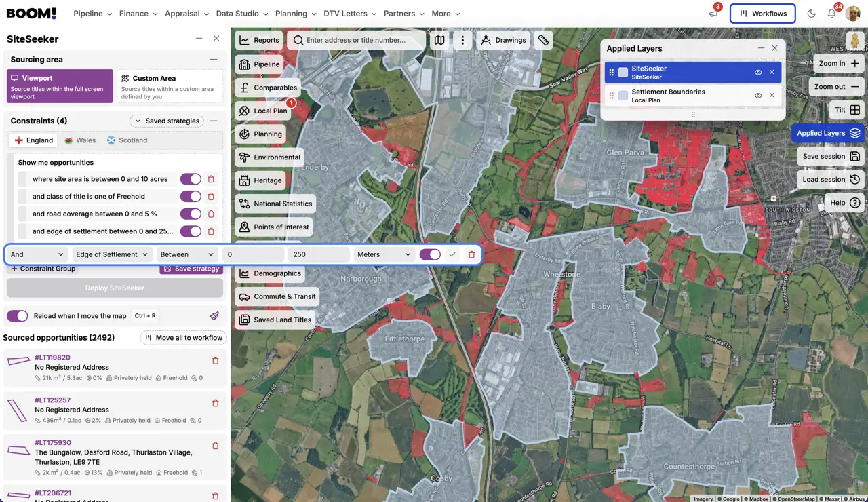Open the notifications bell icon
Viewport: 868px width, 502px height.
click(831, 14)
